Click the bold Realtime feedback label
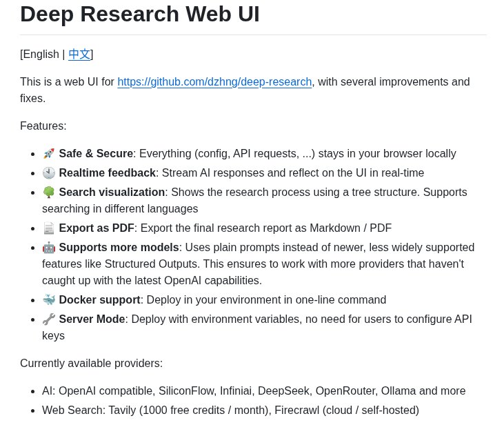Viewport: 504px width, 425px height. coord(108,172)
